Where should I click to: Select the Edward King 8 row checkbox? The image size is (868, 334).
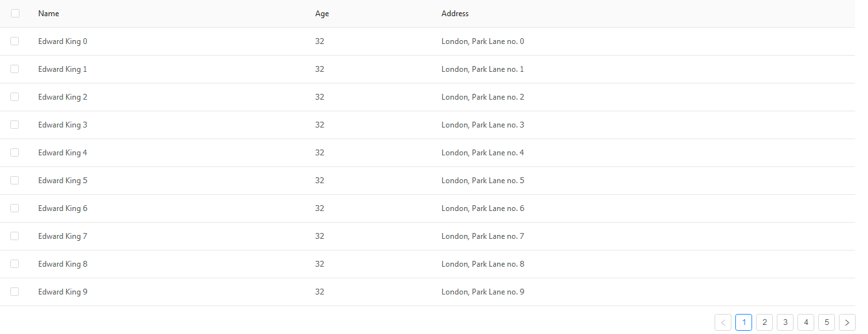coord(15,263)
